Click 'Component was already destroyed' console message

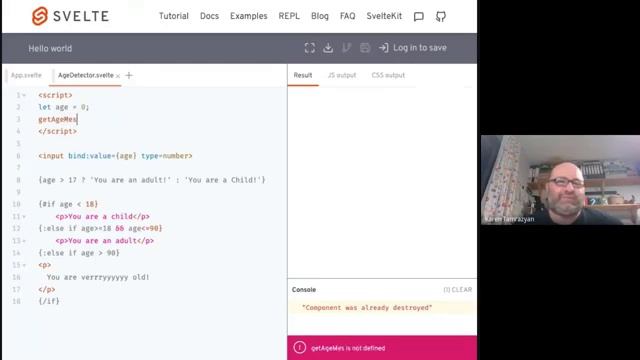[367, 308]
